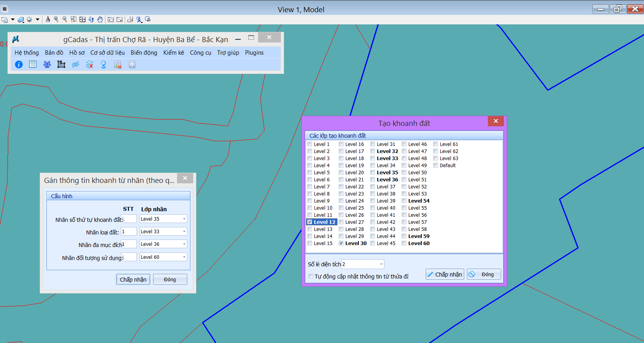Select the pan hand tool in view toolbar

[x=100, y=19]
